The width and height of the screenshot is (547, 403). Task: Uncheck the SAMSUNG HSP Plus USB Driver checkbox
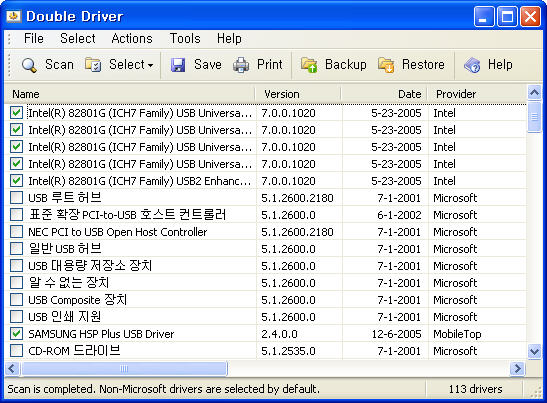coord(16,334)
